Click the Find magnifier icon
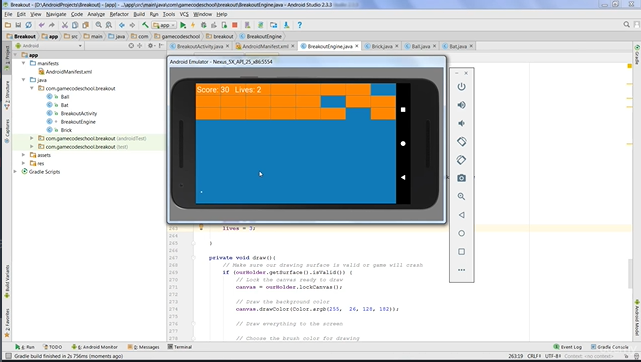 coord(99,25)
